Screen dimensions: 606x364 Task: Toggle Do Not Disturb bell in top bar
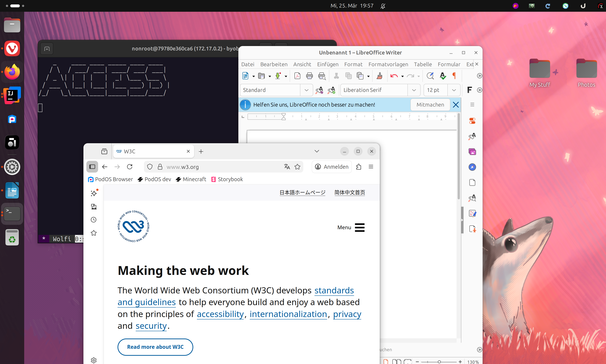click(x=383, y=6)
